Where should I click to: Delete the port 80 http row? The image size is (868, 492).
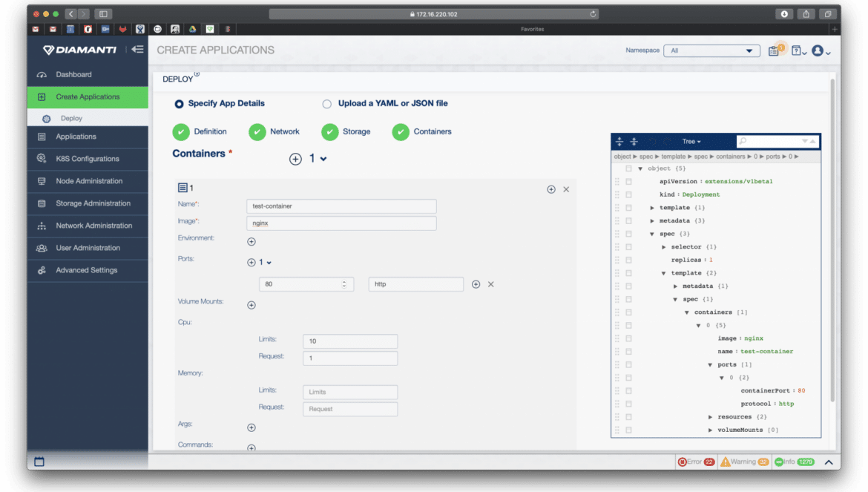tap(491, 284)
